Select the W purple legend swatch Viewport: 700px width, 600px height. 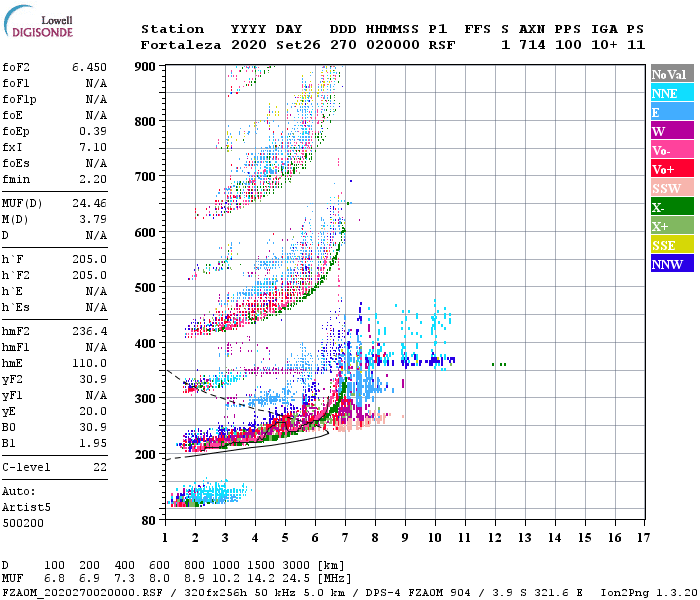coord(672,131)
